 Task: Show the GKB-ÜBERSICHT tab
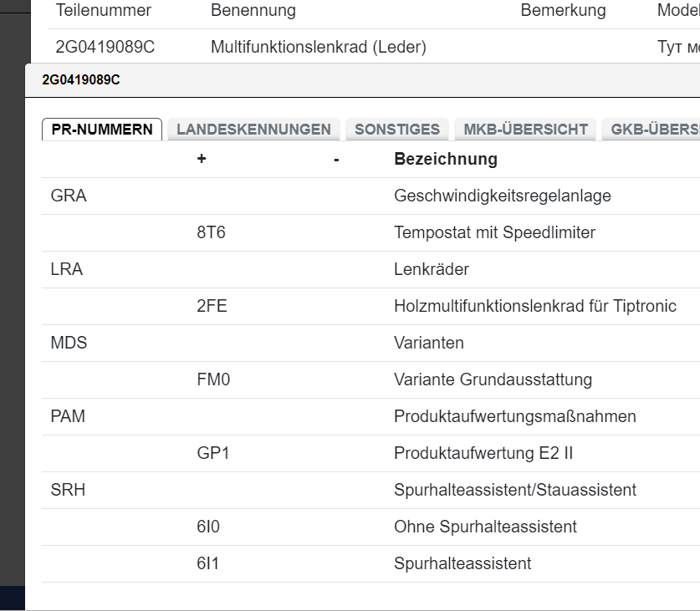pos(654,130)
